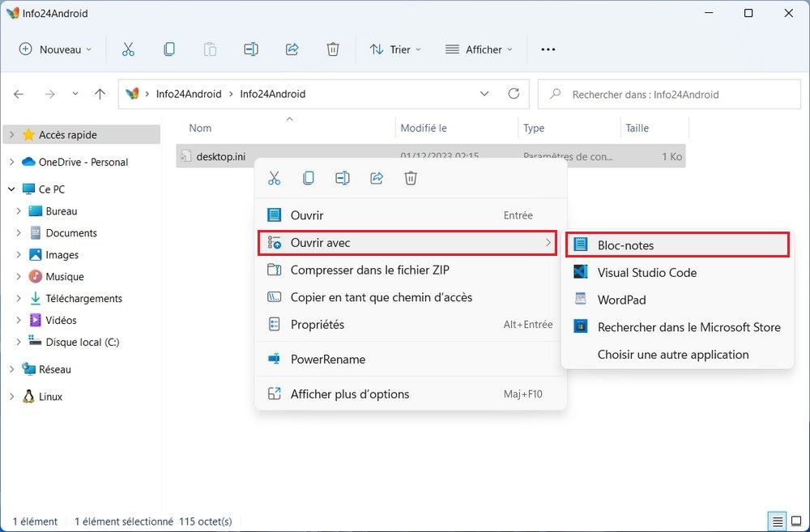Open the See more three-dots menu
Image resolution: width=810 pixels, height=532 pixels.
tap(548, 49)
